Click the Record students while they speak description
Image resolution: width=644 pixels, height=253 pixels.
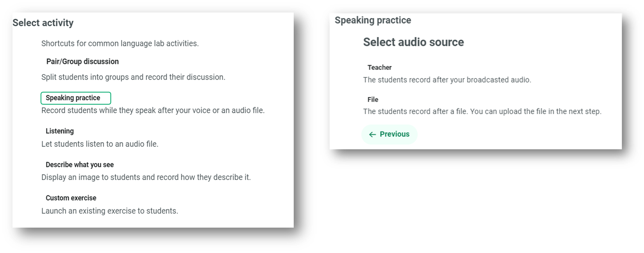click(x=153, y=110)
